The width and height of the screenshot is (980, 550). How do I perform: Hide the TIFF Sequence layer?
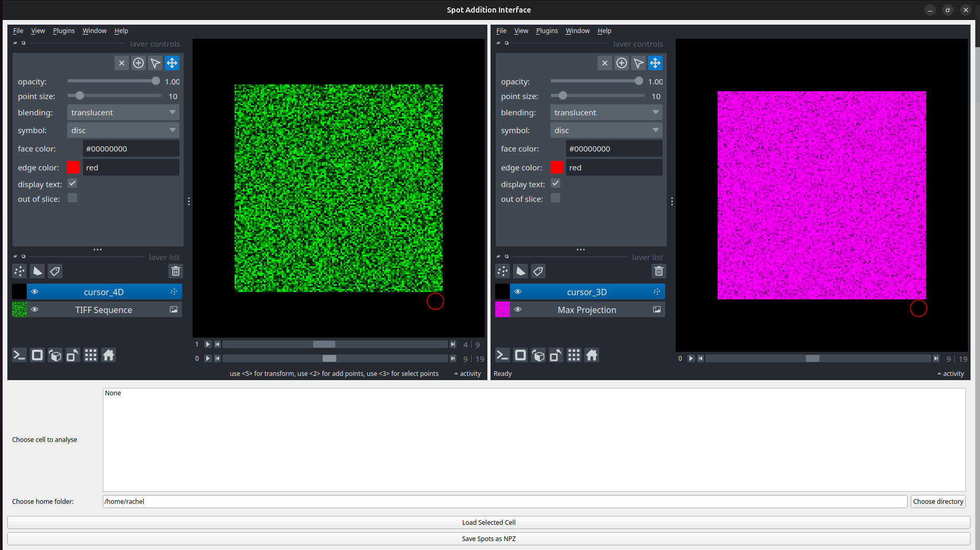35,310
